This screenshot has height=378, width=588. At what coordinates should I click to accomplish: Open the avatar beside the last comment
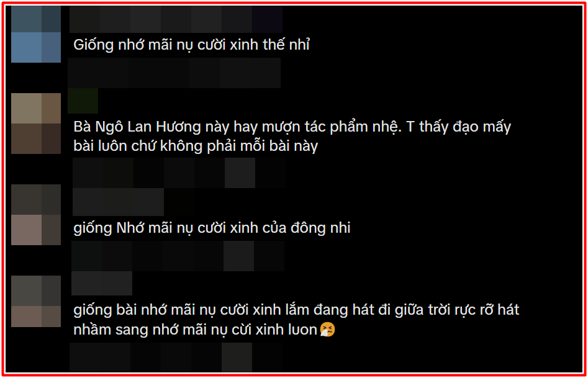tap(36, 301)
